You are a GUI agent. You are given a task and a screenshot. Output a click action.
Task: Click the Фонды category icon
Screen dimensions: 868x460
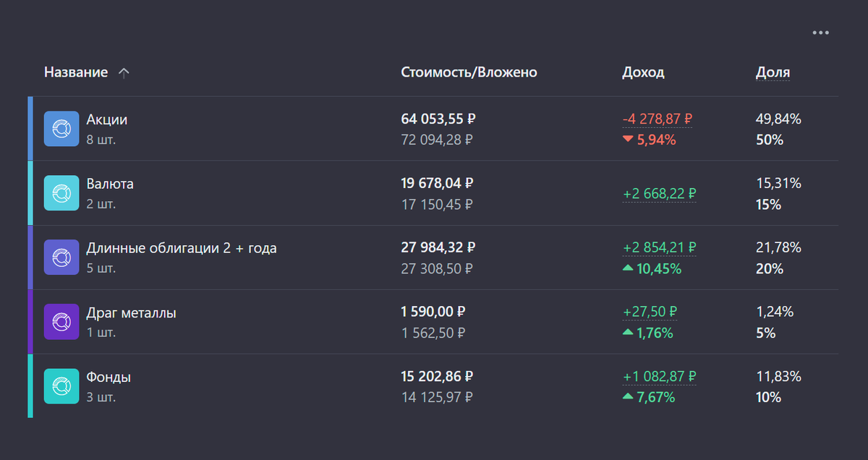coord(61,386)
